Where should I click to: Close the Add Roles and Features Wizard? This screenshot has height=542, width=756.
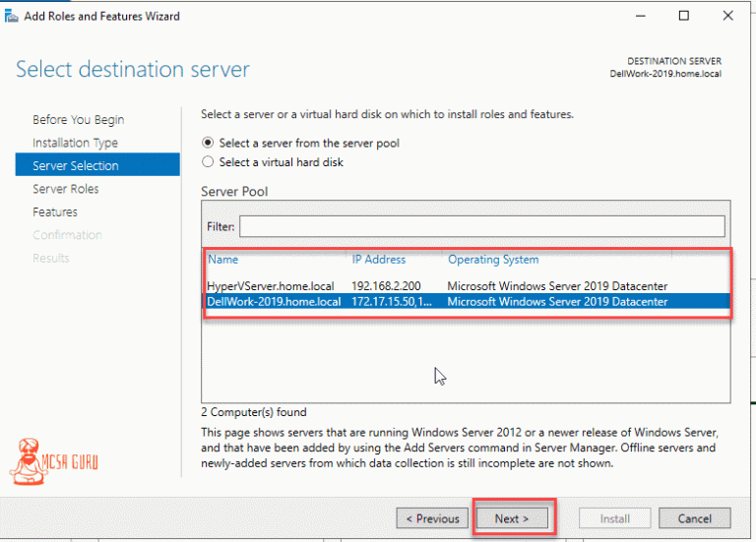(728, 16)
